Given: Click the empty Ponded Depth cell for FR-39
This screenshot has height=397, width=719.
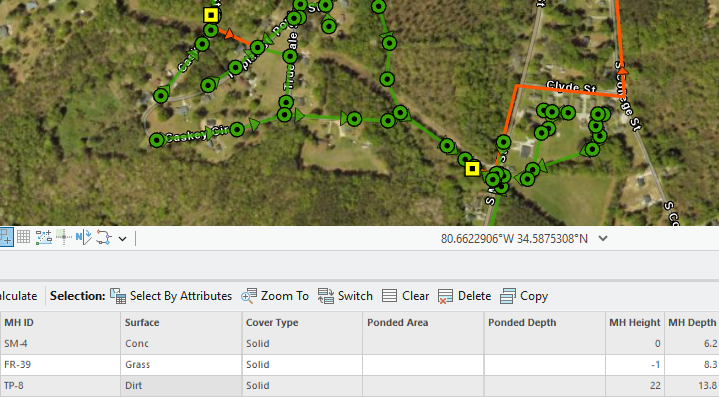Looking at the screenshot, I should pyautogui.click(x=544, y=364).
